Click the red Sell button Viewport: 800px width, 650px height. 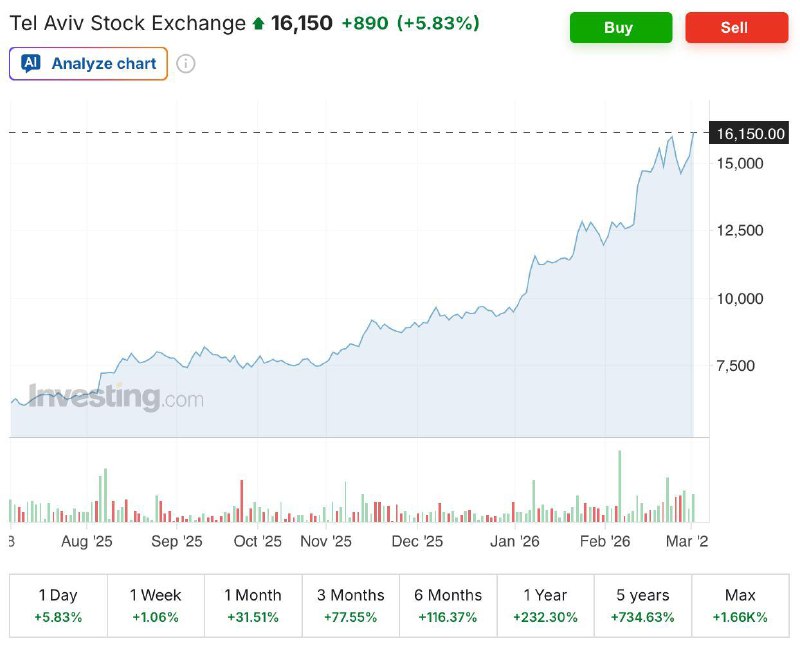[736, 28]
